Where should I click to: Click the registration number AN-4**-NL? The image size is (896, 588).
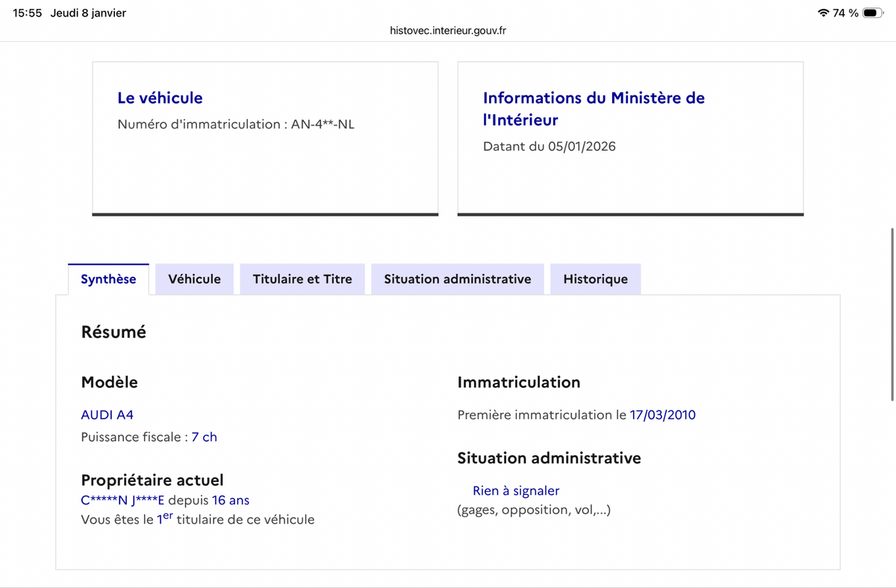pyautogui.click(x=323, y=125)
